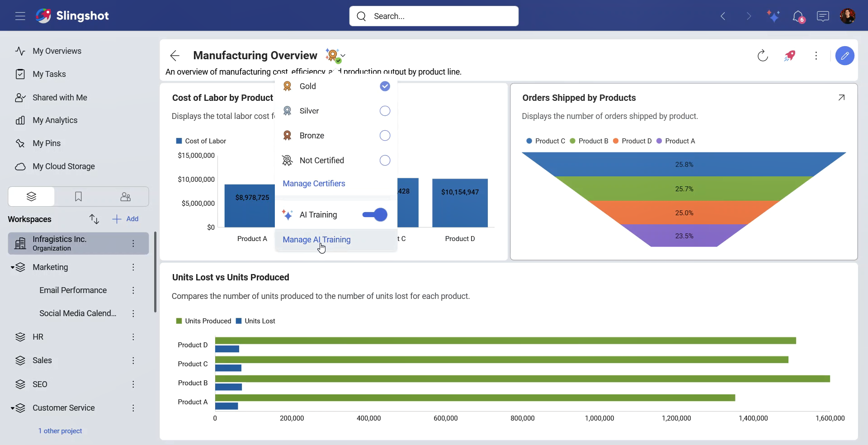Focus the Search input field
Image resolution: width=868 pixels, height=445 pixels.
point(434,16)
